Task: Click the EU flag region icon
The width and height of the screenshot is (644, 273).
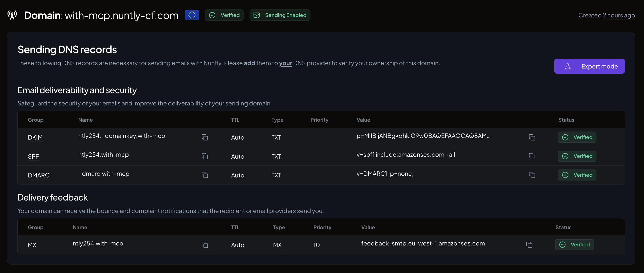Action: [192, 15]
